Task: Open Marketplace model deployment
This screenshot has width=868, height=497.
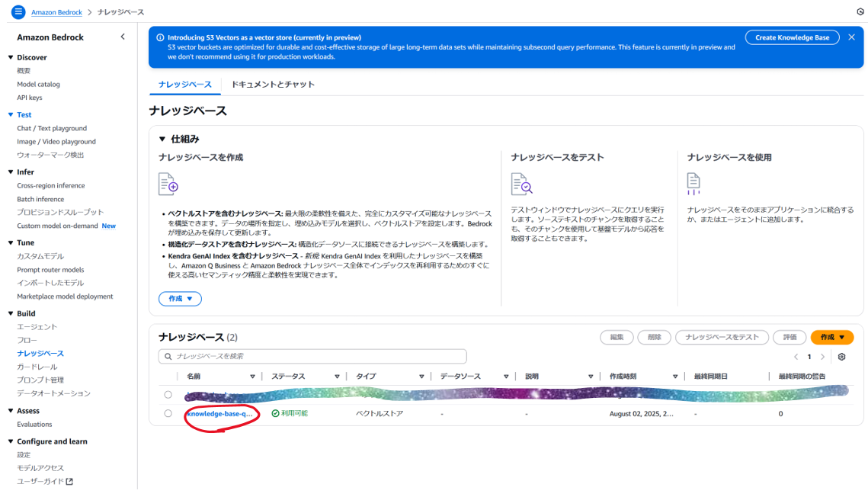Action: coord(65,296)
